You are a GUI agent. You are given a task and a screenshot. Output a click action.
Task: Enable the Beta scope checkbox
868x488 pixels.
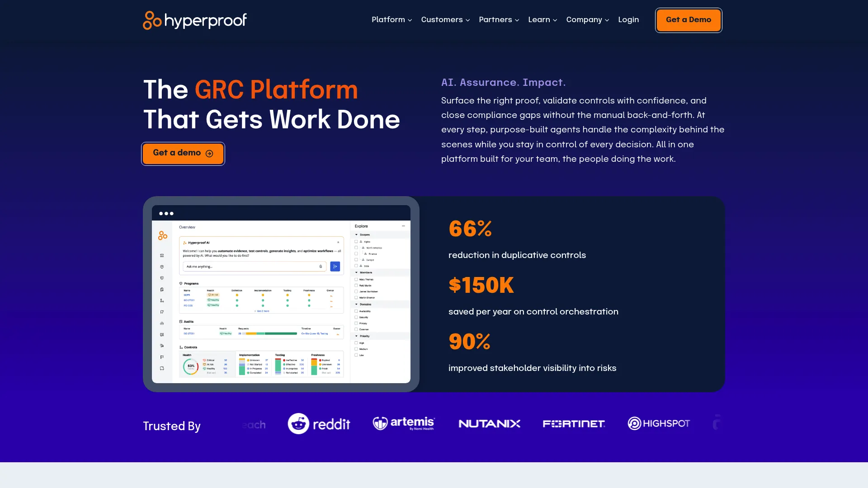click(x=356, y=266)
